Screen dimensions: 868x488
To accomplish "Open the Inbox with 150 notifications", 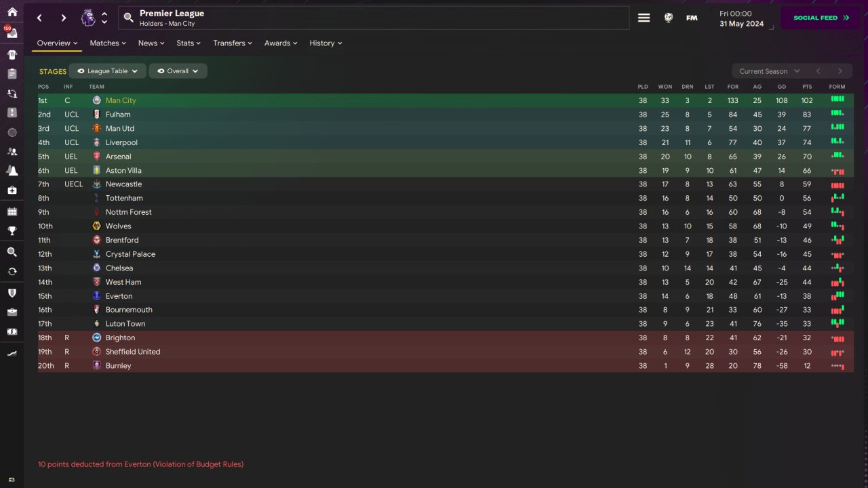I will [12, 33].
